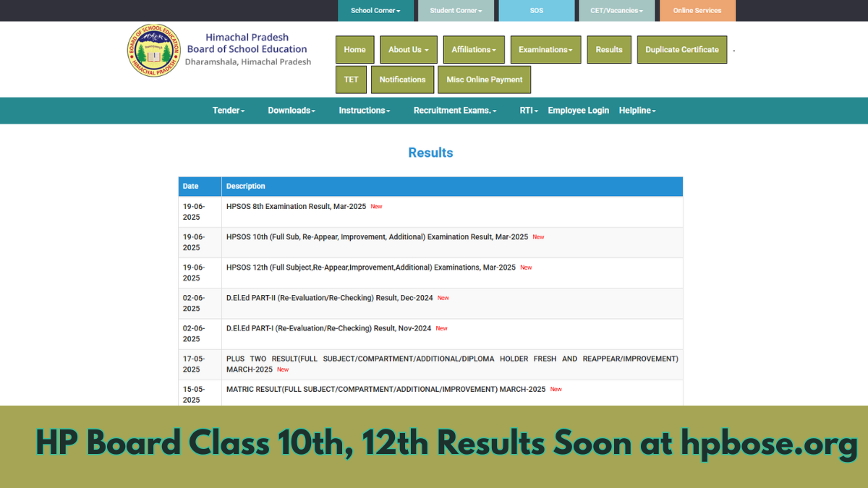868x488 pixels.
Task: Open the Affiliations dropdown
Action: (474, 49)
